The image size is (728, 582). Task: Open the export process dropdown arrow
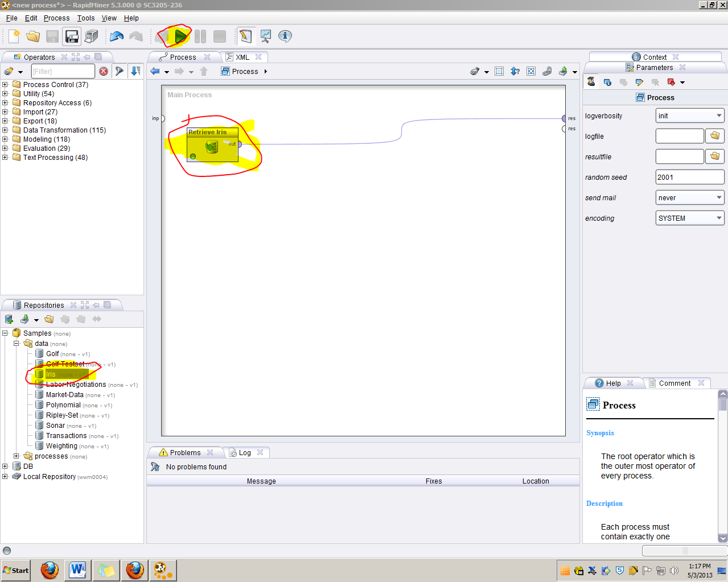click(575, 72)
